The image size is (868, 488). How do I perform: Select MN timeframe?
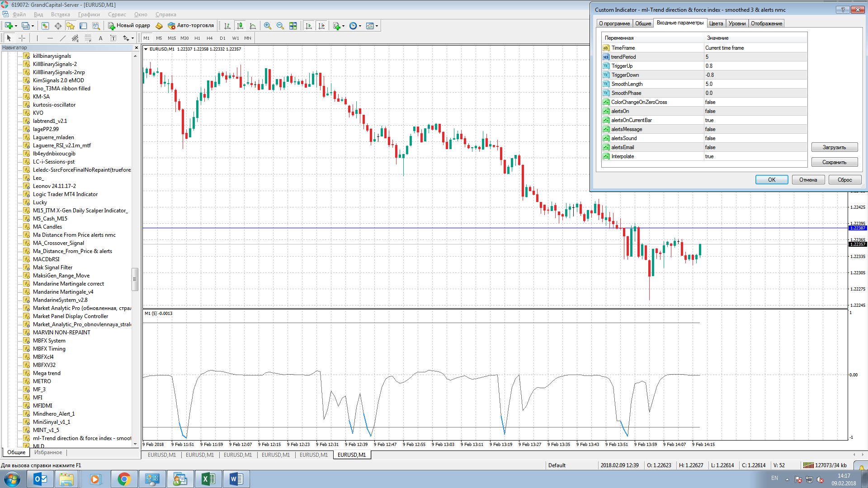coord(248,38)
